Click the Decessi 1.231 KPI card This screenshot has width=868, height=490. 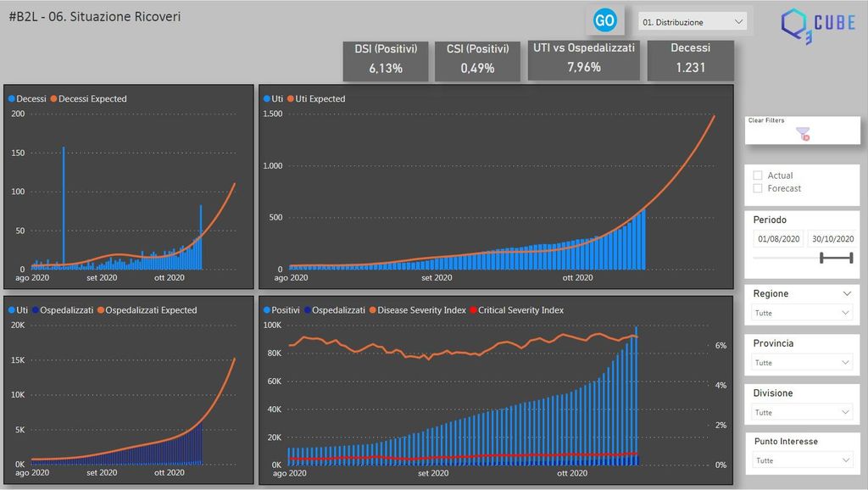tap(690, 58)
